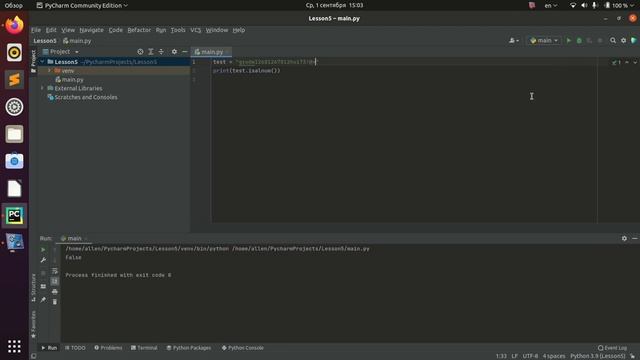
Task: Open the Navigate menu
Action: click(x=91, y=30)
